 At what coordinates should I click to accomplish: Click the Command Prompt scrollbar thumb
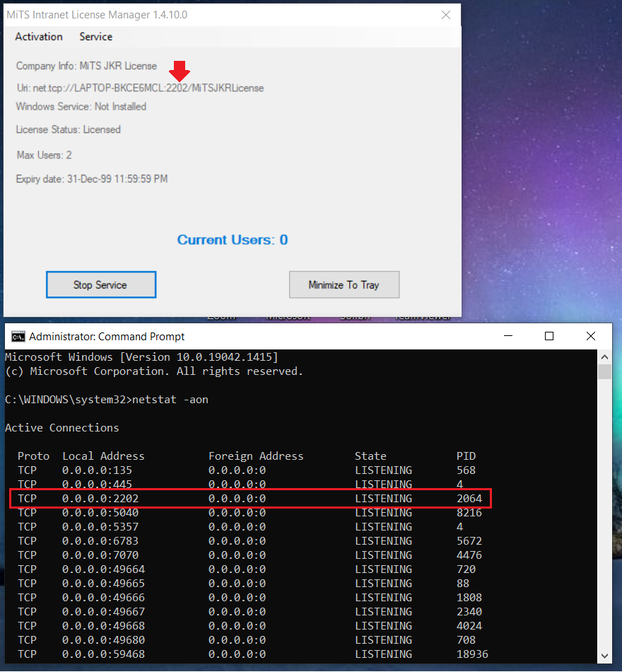pos(604,371)
